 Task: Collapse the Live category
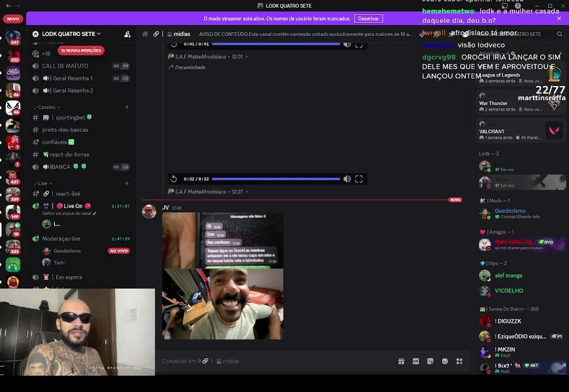coord(43,183)
